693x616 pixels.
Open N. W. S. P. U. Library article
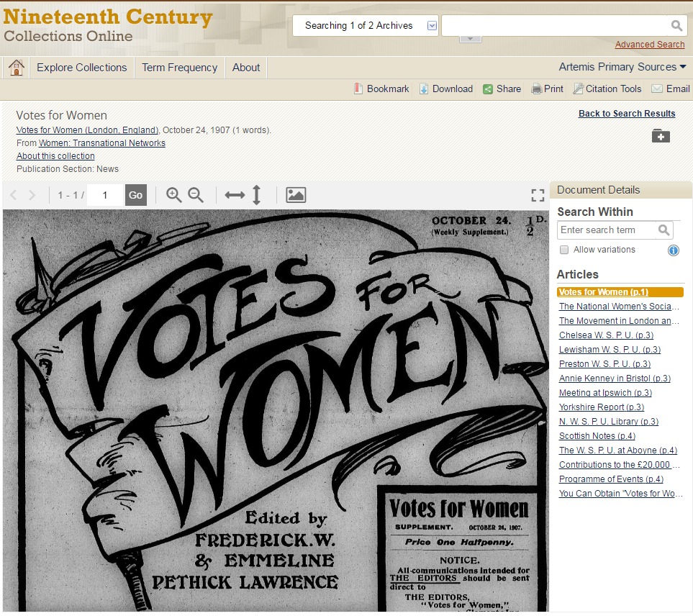(609, 422)
